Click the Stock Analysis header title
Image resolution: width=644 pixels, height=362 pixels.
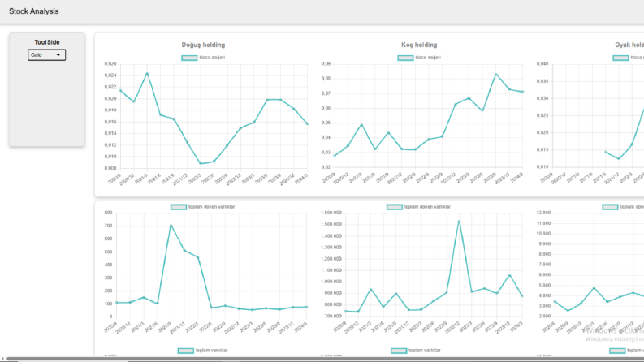33,11
